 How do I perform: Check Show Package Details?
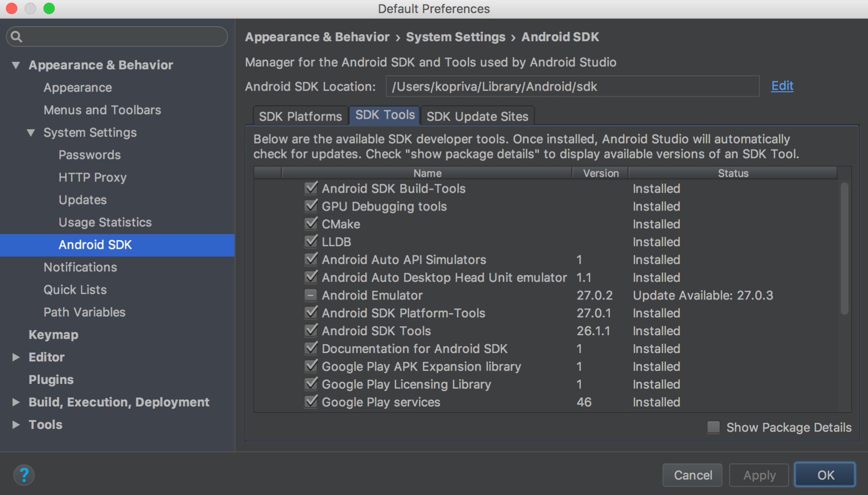pyautogui.click(x=713, y=427)
